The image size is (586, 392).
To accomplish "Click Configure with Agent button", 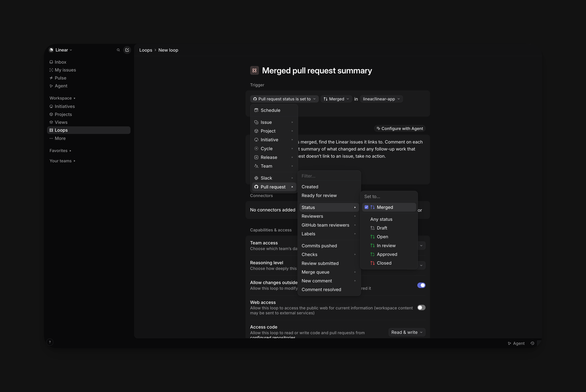I will point(400,128).
